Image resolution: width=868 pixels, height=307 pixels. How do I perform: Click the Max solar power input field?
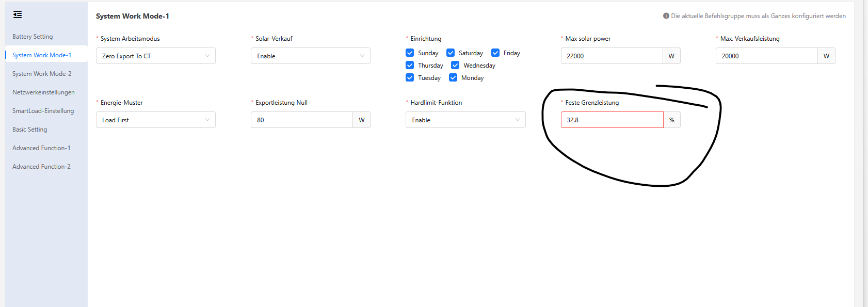tap(612, 56)
